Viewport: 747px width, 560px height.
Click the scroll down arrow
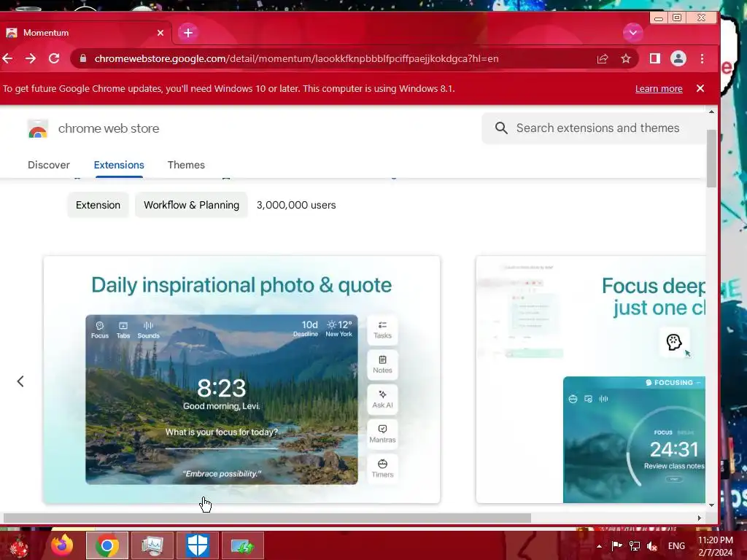(x=711, y=505)
